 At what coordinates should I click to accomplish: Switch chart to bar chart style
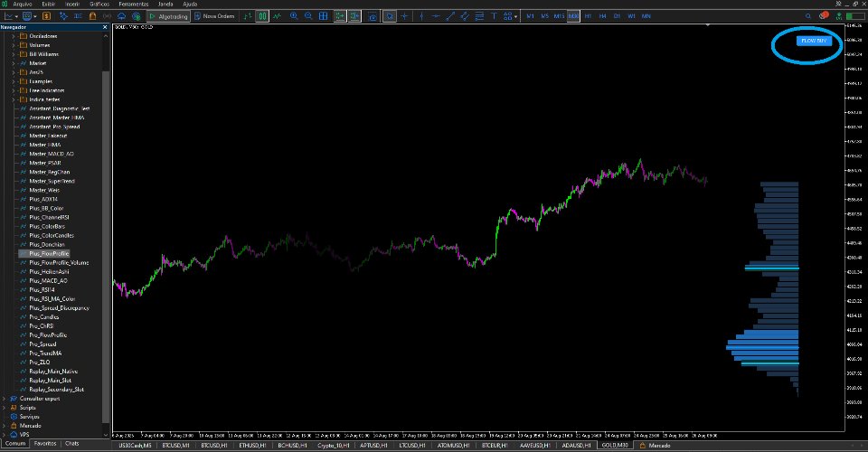248,16
